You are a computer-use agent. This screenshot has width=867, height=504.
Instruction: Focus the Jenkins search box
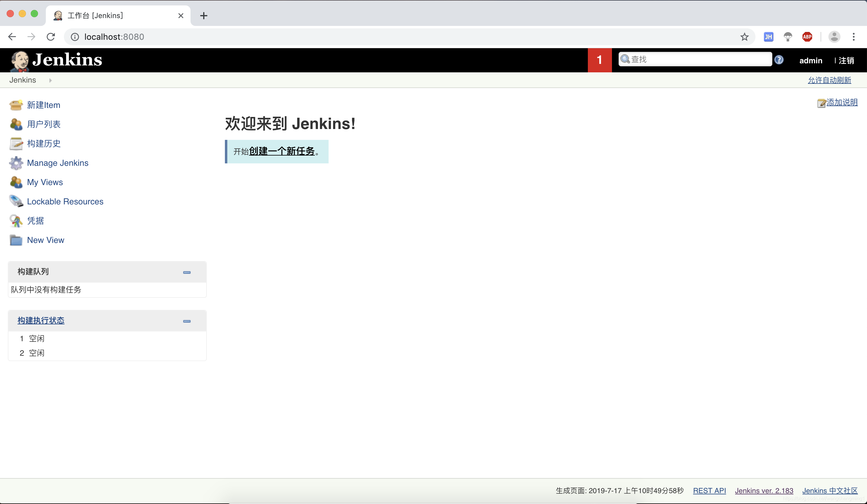(x=698, y=59)
